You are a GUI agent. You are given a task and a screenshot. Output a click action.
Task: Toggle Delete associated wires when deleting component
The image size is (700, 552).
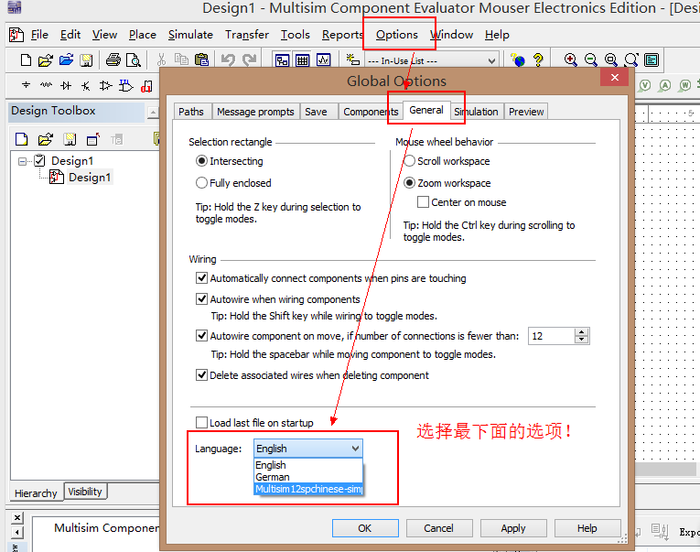coord(202,375)
